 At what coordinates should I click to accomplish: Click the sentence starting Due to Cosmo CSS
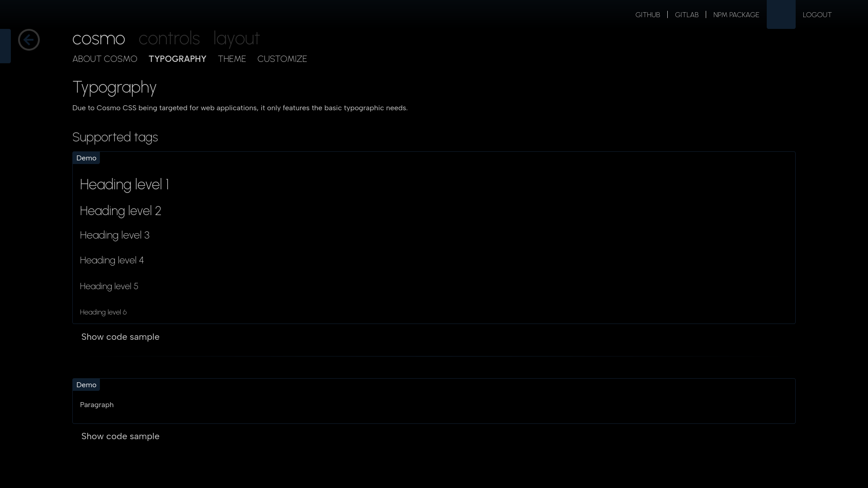pyautogui.click(x=240, y=108)
